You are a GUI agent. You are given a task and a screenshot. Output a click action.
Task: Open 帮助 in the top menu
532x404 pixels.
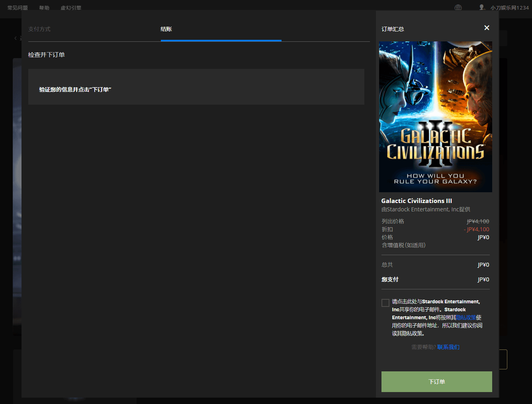(x=44, y=8)
